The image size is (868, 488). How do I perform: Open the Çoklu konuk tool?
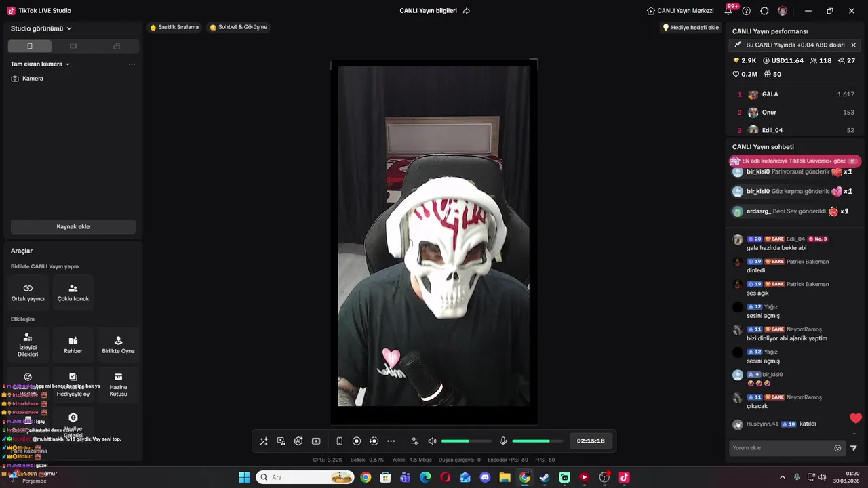tap(73, 293)
